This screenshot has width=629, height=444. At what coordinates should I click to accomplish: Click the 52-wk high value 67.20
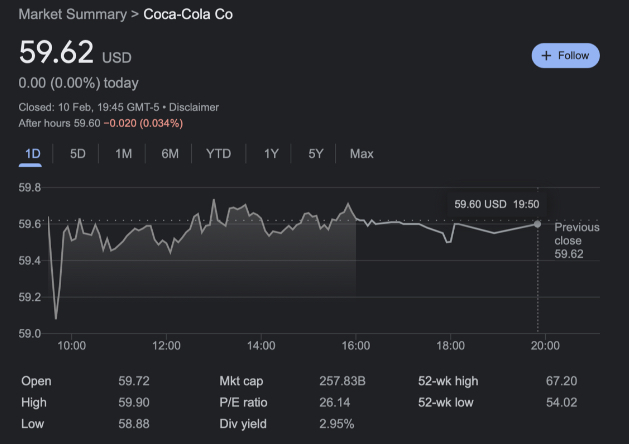pos(561,381)
